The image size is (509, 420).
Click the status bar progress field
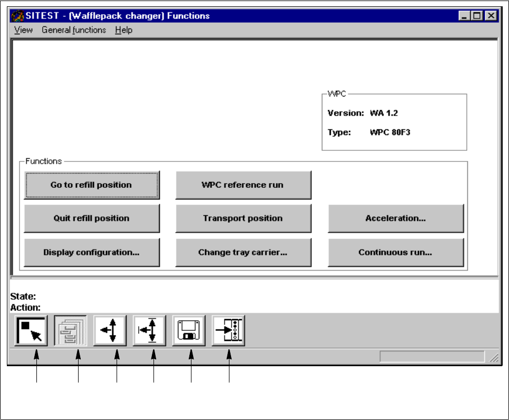tap(431, 357)
